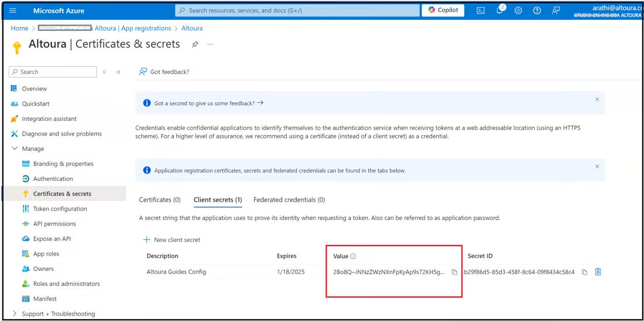Select the Client secrets (1) tab
Screen dimensions: 644x321
coord(218,200)
